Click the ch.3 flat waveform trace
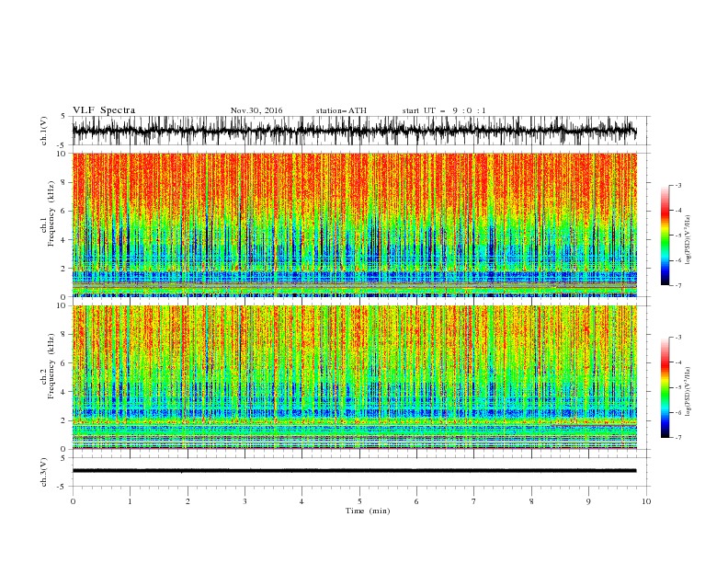This screenshot has height=563, width=728. (x=354, y=471)
